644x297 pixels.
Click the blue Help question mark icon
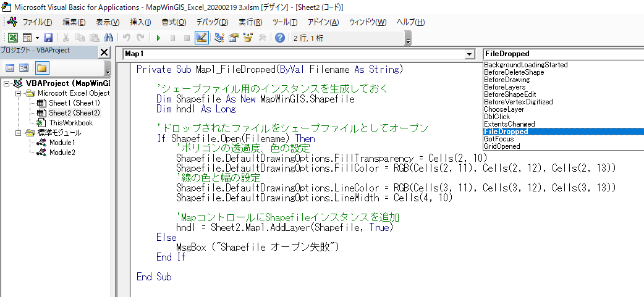tap(280, 38)
